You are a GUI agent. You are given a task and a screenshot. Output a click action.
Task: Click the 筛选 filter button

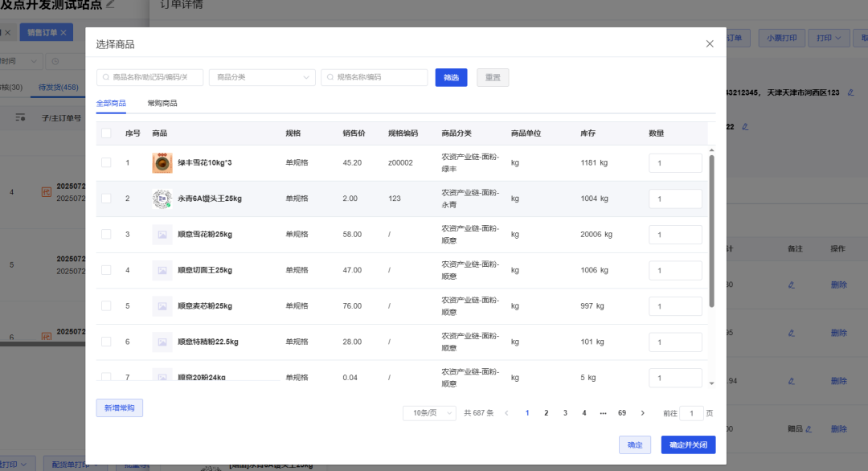point(451,77)
